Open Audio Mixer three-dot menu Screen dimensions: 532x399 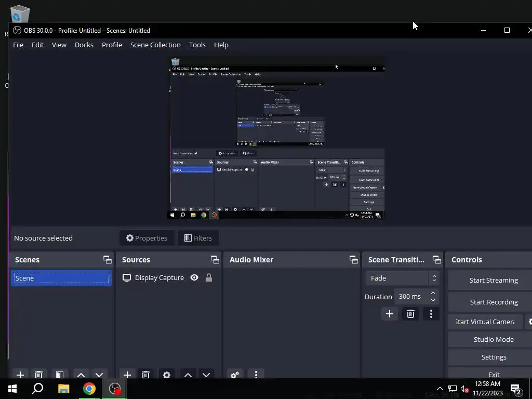[x=256, y=375]
